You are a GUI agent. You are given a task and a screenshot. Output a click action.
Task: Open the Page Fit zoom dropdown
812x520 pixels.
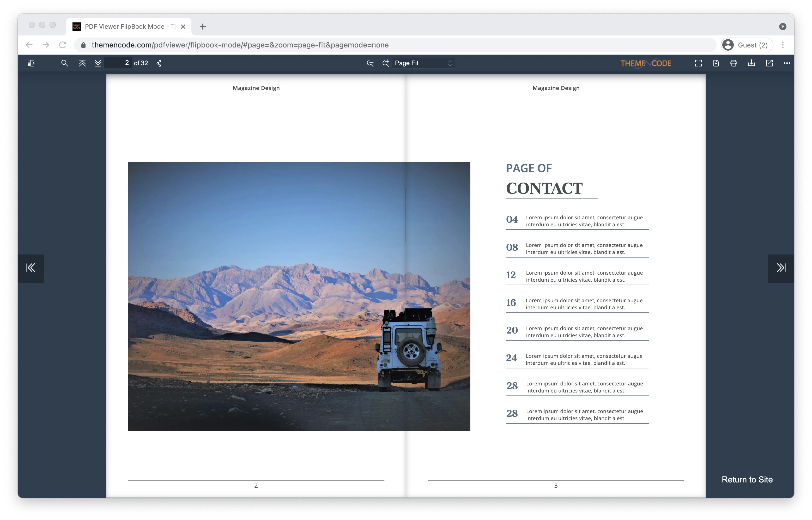[423, 63]
